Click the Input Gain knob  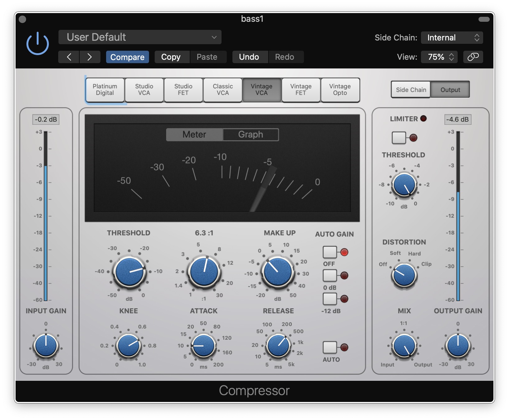tap(46, 345)
